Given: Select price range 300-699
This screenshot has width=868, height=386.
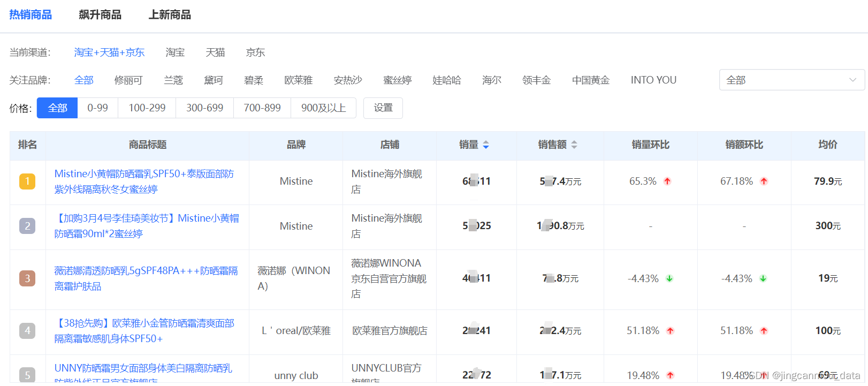Looking at the screenshot, I should click(x=205, y=108).
